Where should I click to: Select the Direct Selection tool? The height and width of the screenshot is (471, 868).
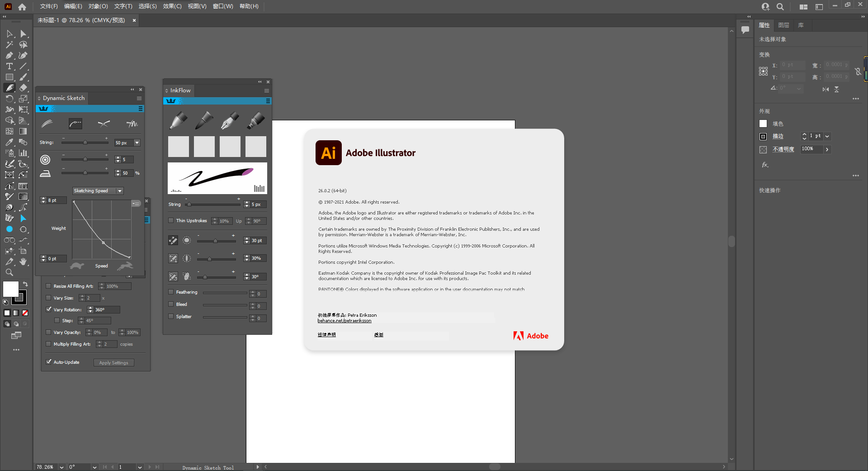pos(24,34)
